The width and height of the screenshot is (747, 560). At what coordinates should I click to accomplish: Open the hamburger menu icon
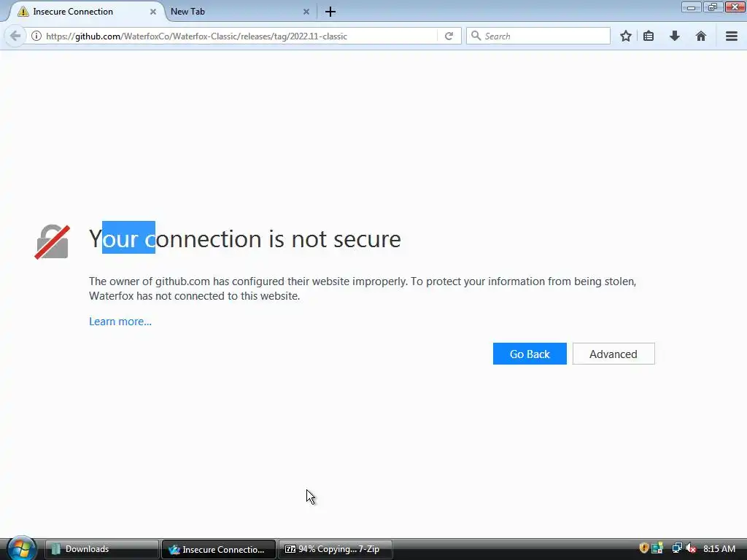tap(732, 36)
